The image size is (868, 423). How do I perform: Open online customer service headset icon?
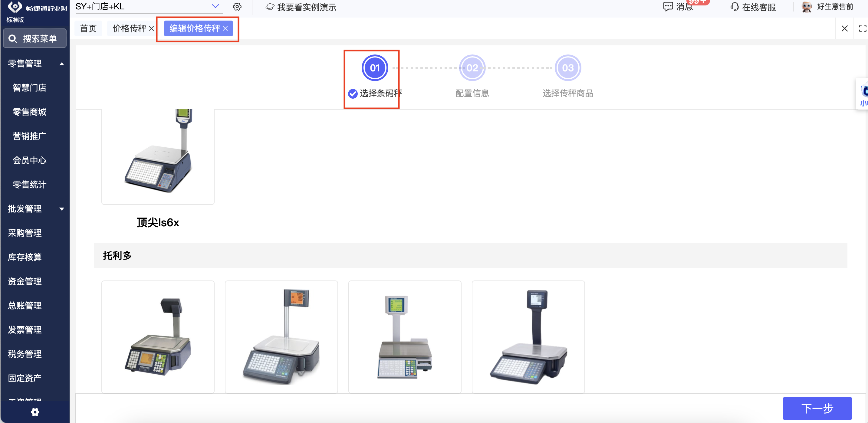point(735,7)
